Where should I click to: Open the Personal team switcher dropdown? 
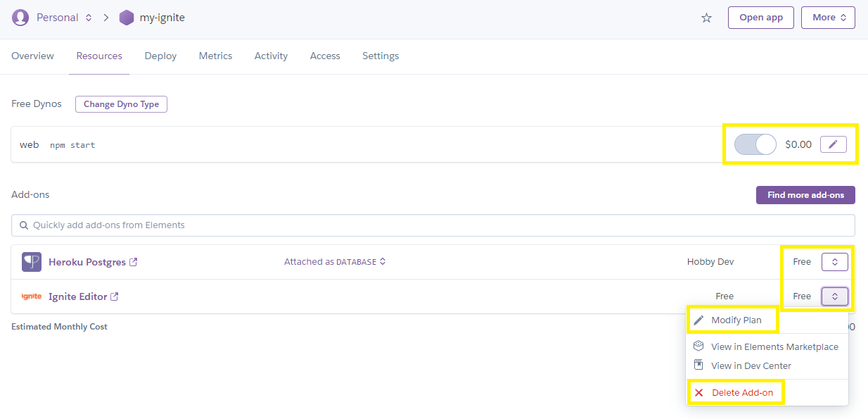pyautogui.click(x=89, y=18)
